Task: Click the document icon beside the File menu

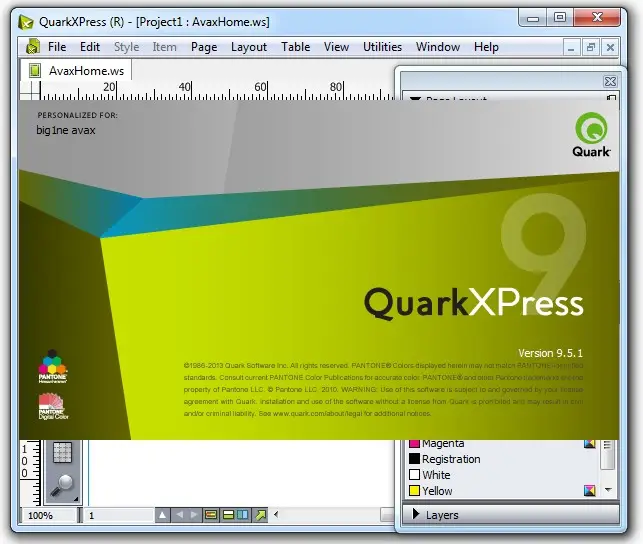Action: 33,47
